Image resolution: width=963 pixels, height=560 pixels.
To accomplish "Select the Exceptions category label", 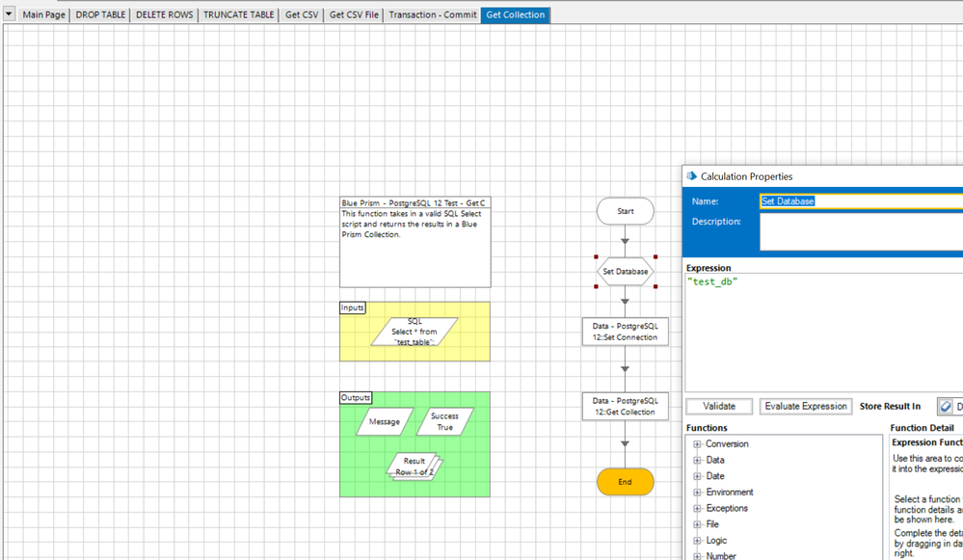I will [x=727, y=508].
